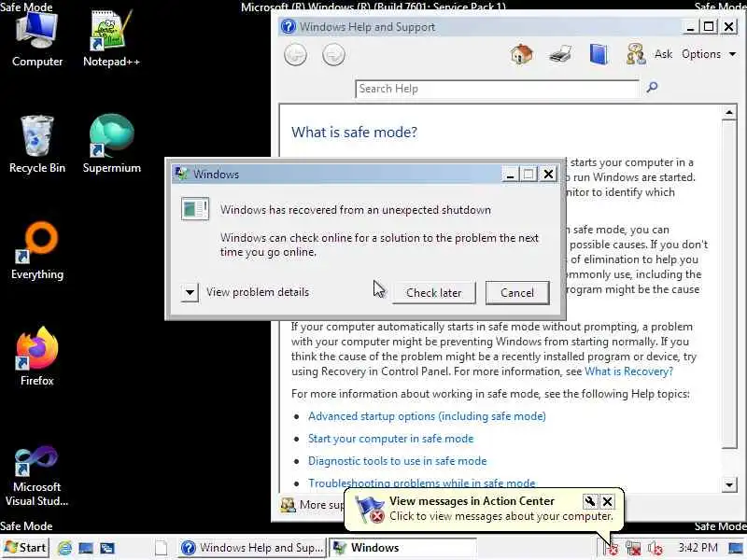This screenshot has width=747, height=560.
Task: Open What is Recovery? link
Action: pos(628,371)
